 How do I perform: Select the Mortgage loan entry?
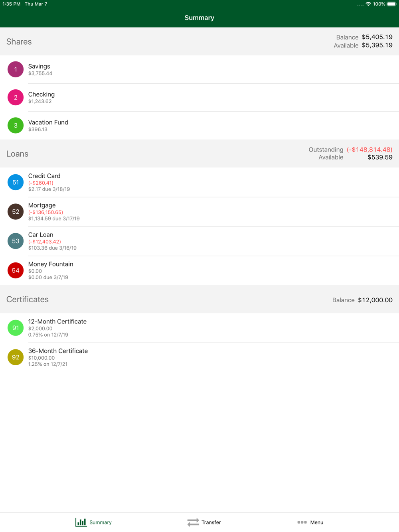click(199, 212)
